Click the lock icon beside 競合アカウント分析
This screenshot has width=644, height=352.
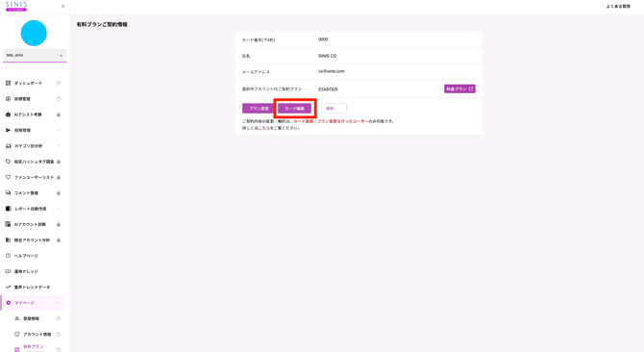[x=59, y=239]
